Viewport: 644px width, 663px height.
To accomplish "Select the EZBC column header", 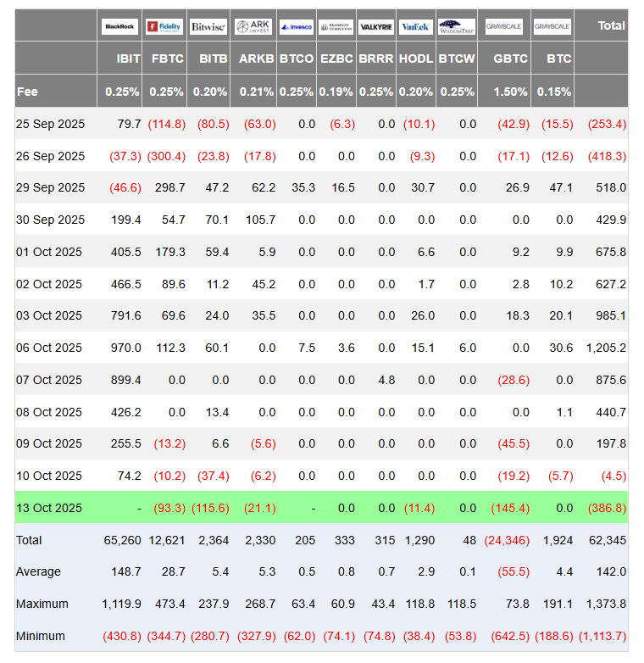I will pos(336,58).
